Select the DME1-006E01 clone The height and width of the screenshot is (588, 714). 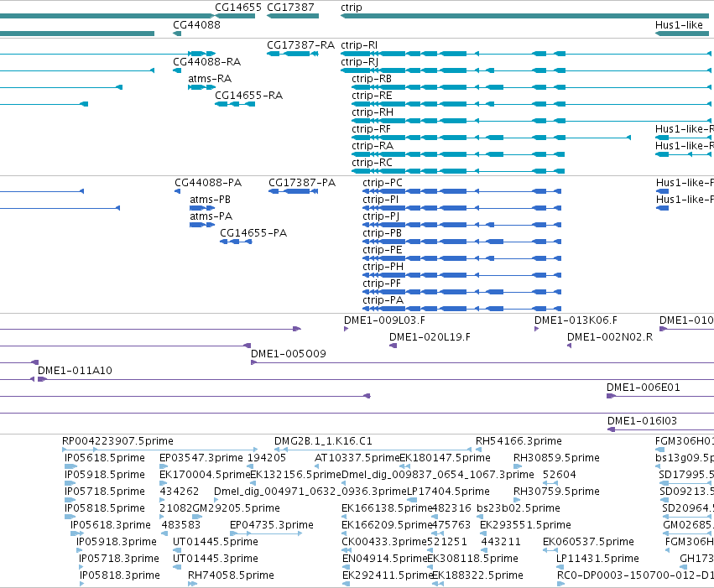(660, 396)
